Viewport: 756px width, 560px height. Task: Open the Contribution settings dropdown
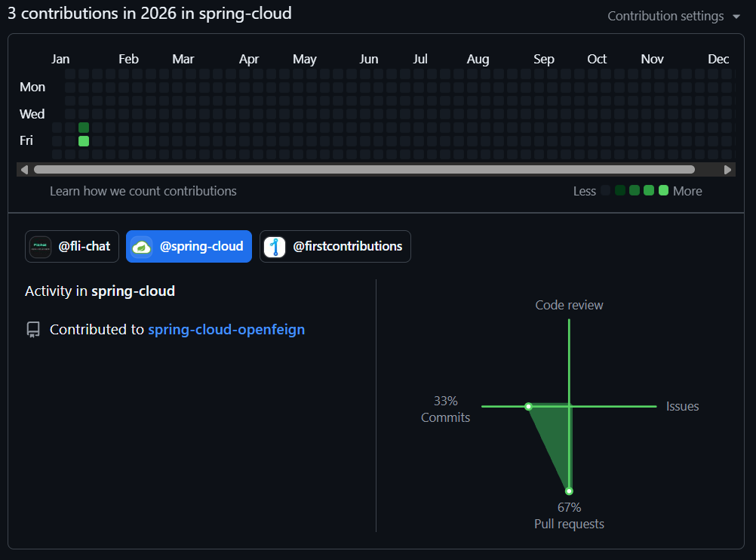coord(673,16)
